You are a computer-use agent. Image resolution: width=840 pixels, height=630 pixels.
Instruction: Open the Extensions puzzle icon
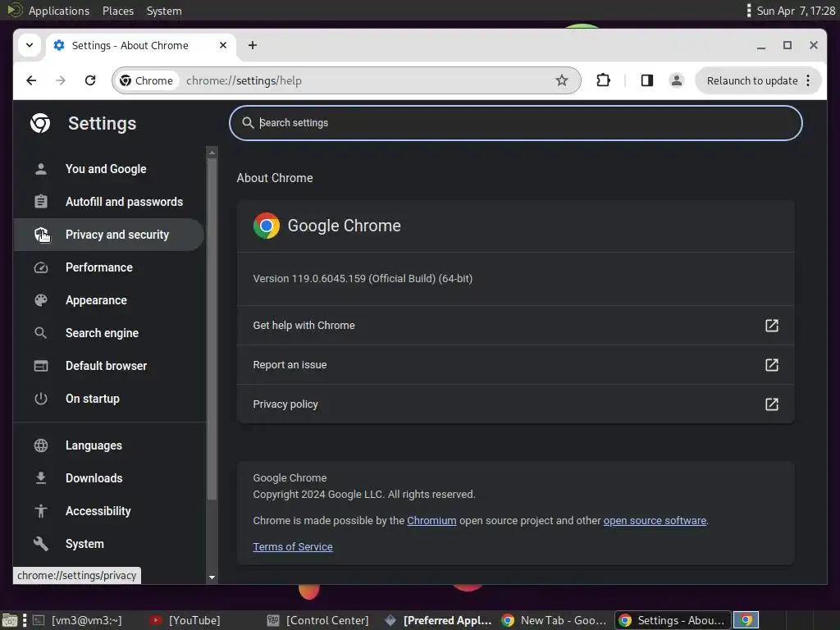[x=603, y=80]
